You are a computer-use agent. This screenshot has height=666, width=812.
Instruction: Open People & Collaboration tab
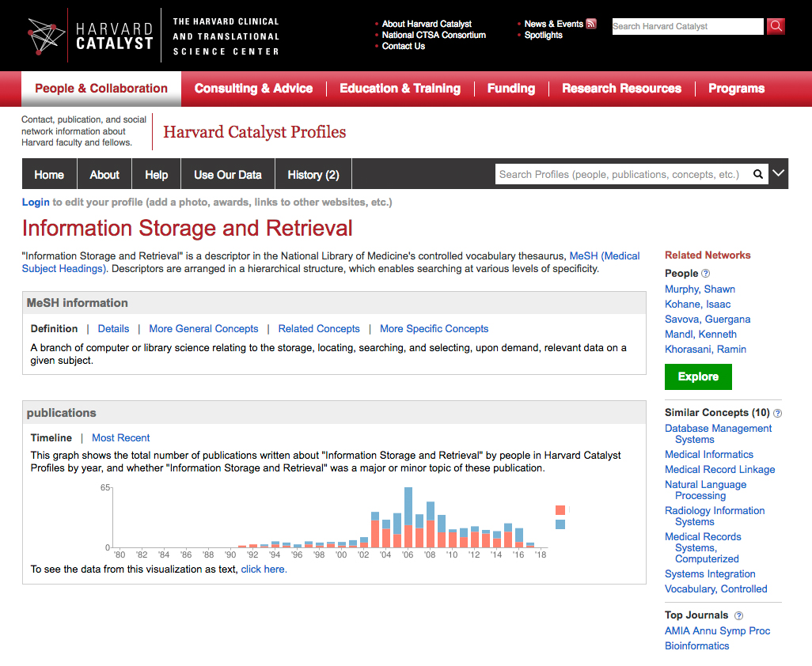(x=101, y=89)
